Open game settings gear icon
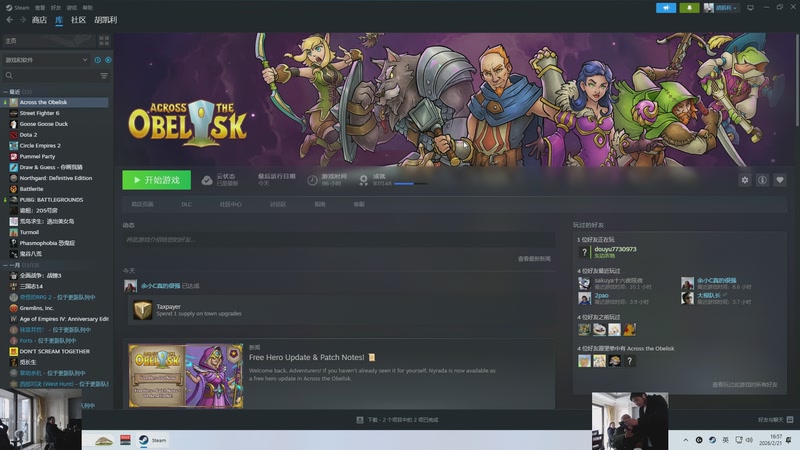Screen dimensions: 800x450 [745, 180]
